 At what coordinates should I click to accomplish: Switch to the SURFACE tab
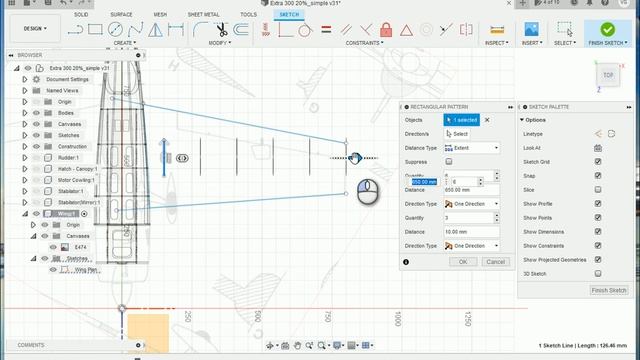point(121,14)
